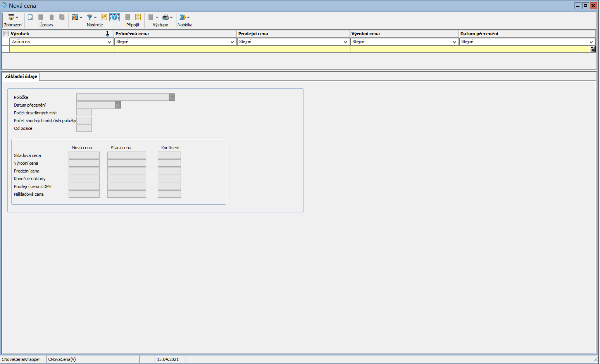Open the Zobrazení view eye icon

click(11, 17)
